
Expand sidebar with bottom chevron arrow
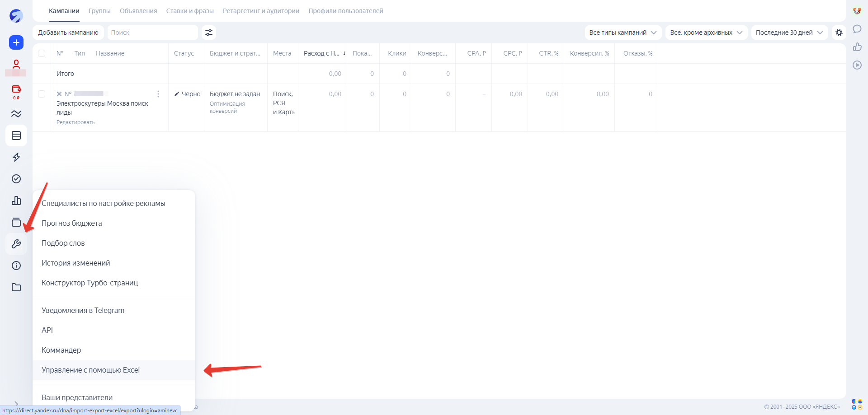16,403
